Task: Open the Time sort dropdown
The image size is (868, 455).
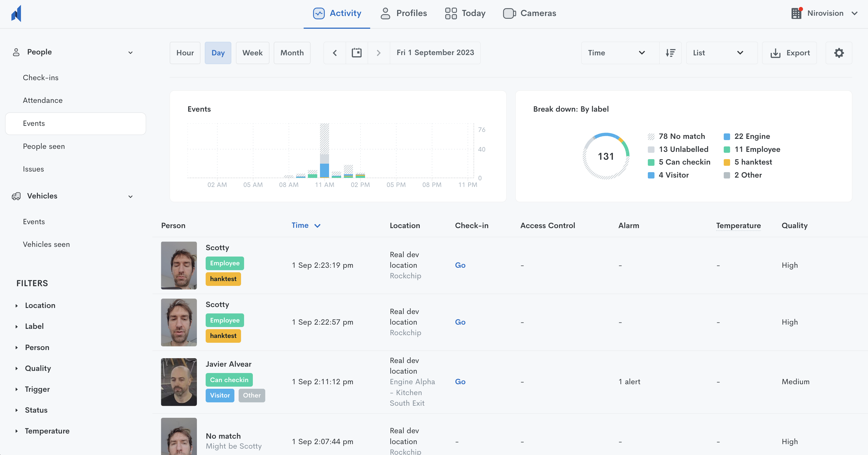Action: [620, 53]
